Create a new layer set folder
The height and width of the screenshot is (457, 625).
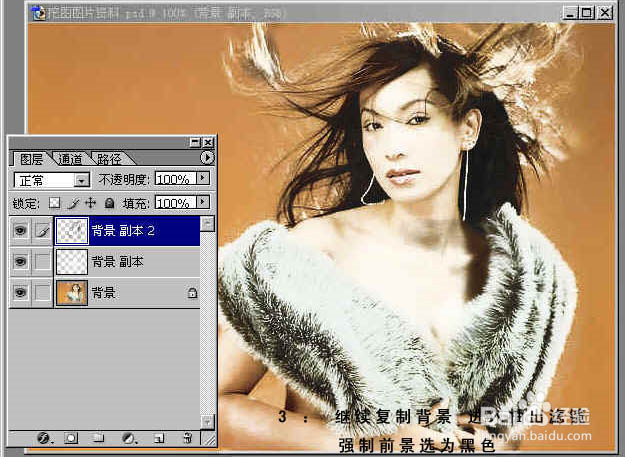(98, 438)
